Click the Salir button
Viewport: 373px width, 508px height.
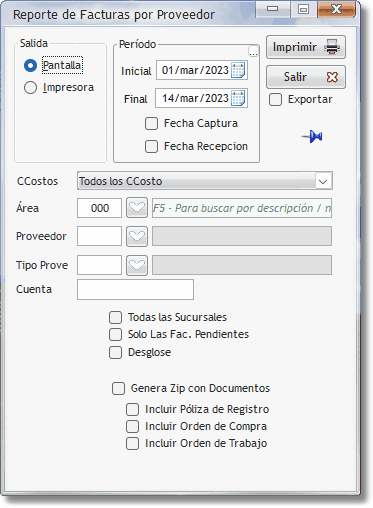[306, 77]
